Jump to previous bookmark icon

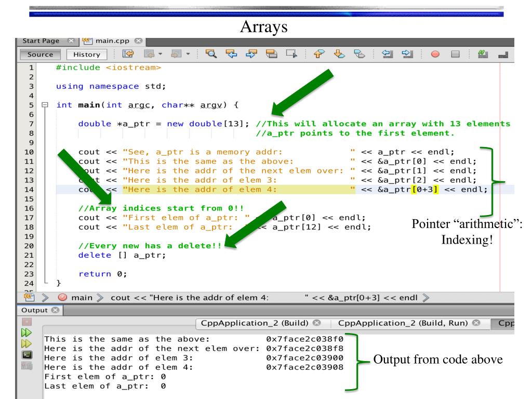(x=319, y=54)
